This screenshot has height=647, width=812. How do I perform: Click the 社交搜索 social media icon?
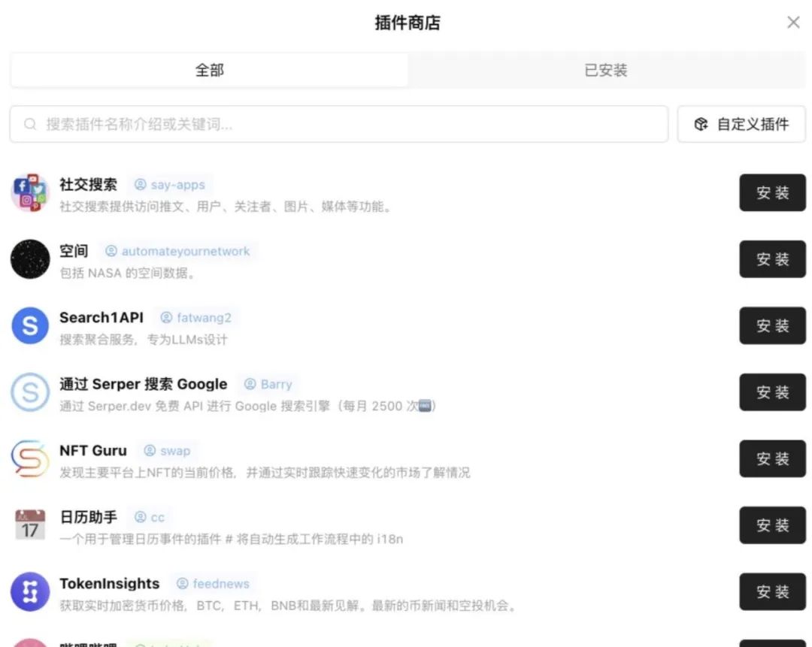pyautogui.click(x=30, y=192)
